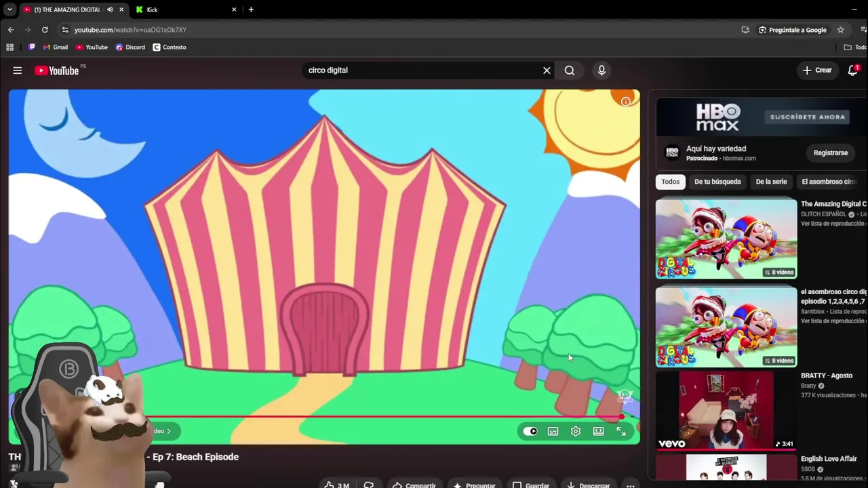Viewport: 868px width, 488px height.
Task: Select the 'De la serie' chip
Action: click(771, 182)
